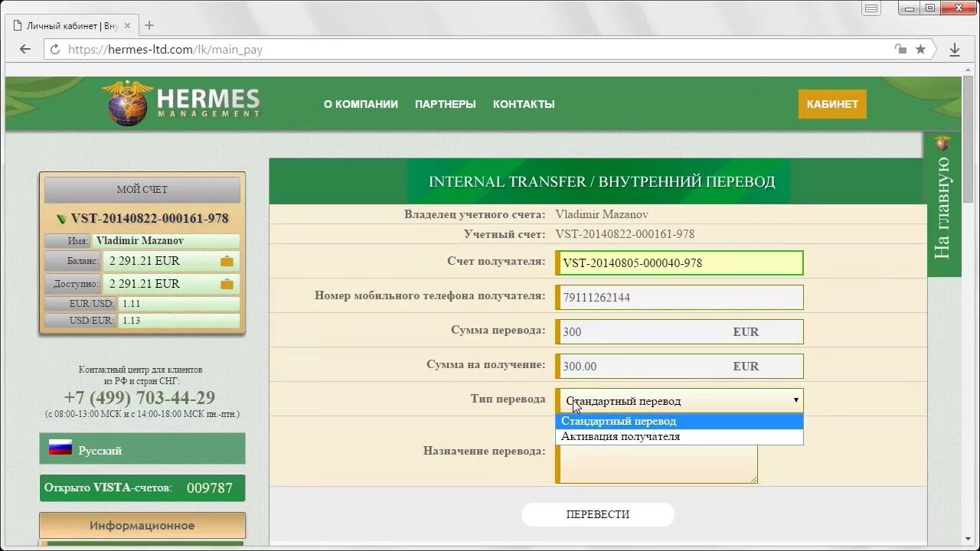This screenshot has height=551, width=980.
Task: Expand the Информационное section
Action: point(142,526)
